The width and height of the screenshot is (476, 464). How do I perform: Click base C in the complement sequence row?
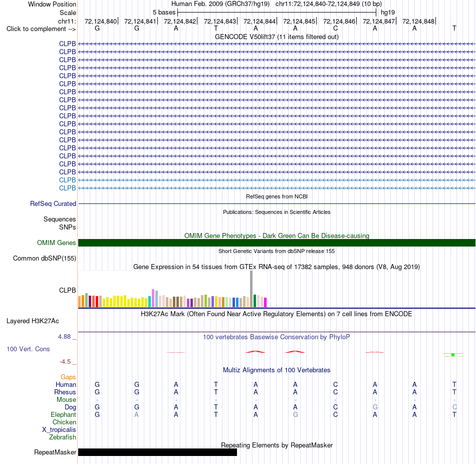[335, 28]
